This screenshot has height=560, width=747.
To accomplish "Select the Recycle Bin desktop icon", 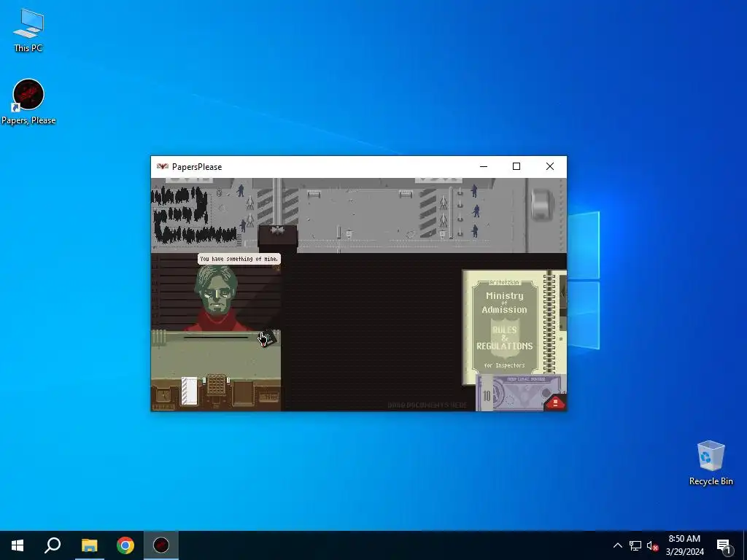I will point(711,463).
